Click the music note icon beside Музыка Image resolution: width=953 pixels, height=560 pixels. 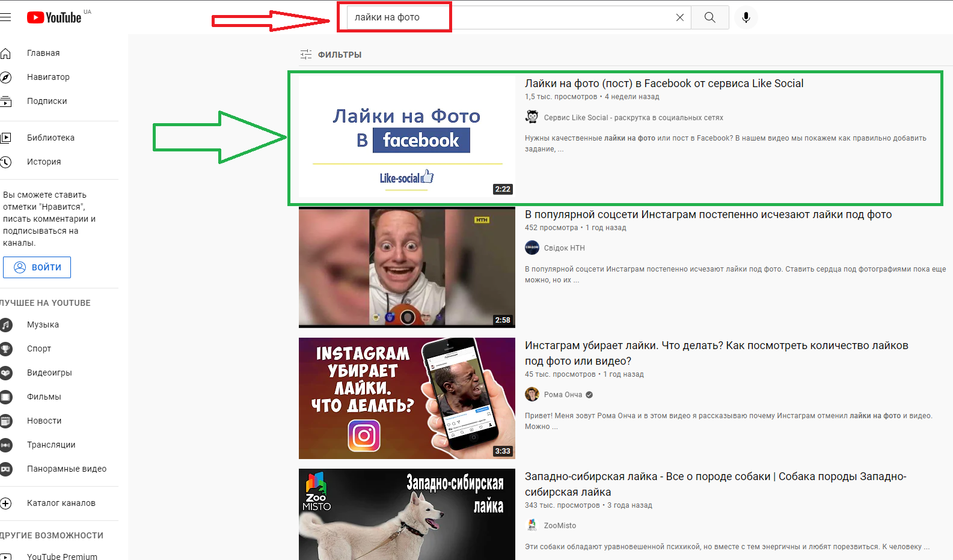click(x=5, y=325)
